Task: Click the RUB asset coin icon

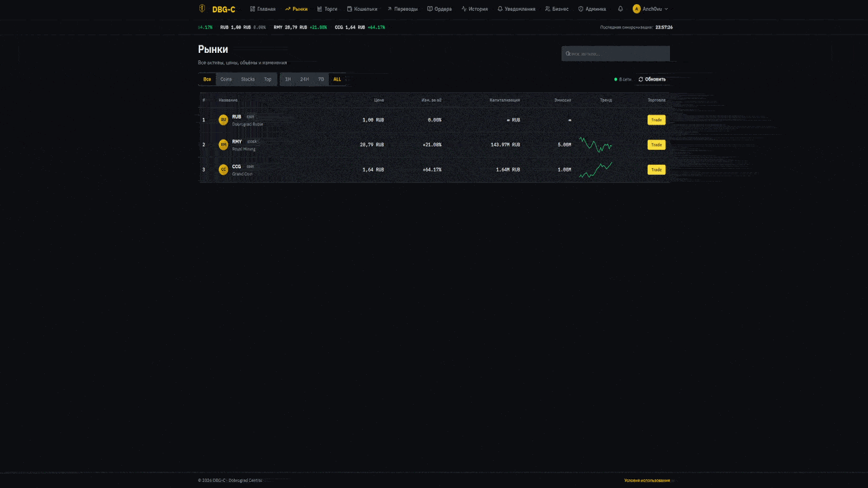Action: 223,120
